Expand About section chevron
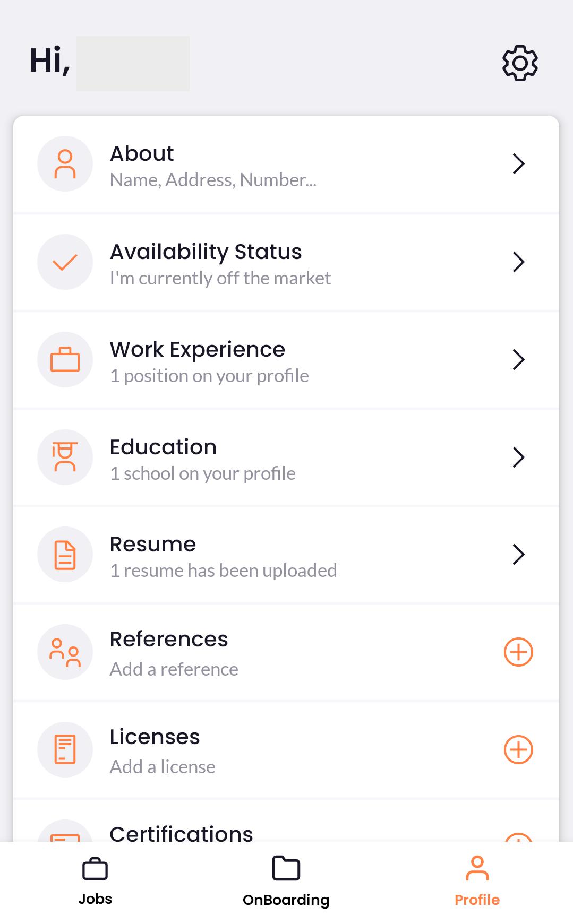The height and width of the screenshot is (924, 573). [x=519, y=164]
